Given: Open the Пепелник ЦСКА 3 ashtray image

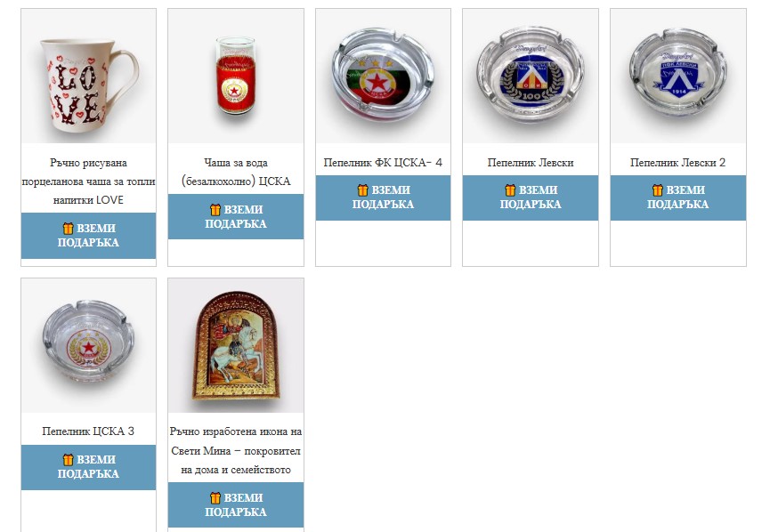Looking at the screenshot, I should point(88,345).
